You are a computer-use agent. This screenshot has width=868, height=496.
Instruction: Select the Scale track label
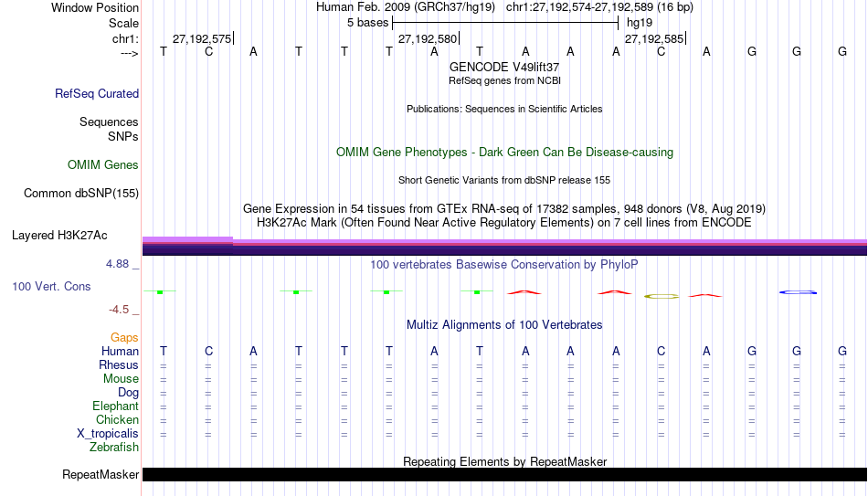click(123, 23)
